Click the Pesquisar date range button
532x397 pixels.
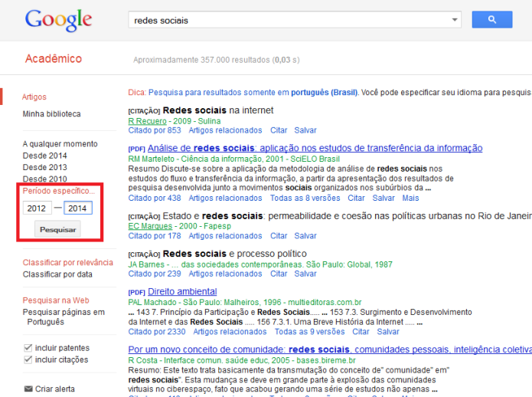click(x=57, y=229)
